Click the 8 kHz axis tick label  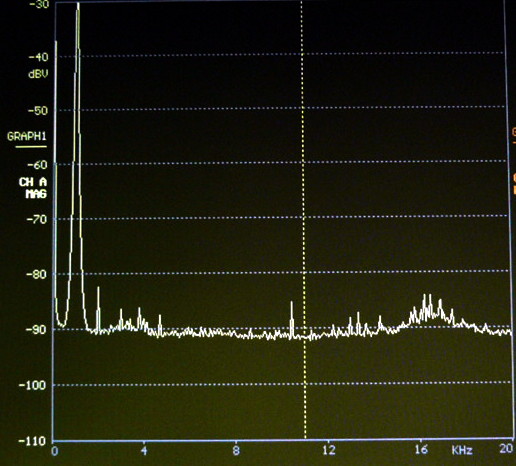236,451
